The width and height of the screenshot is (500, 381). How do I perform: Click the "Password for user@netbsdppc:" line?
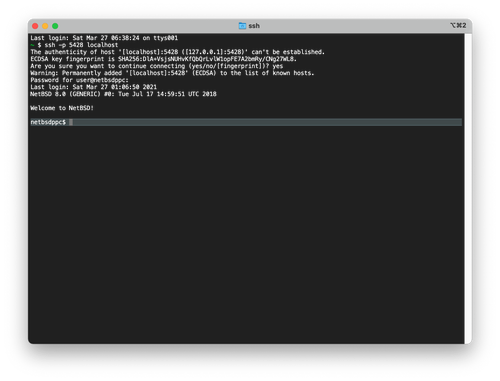click(79, 80)
